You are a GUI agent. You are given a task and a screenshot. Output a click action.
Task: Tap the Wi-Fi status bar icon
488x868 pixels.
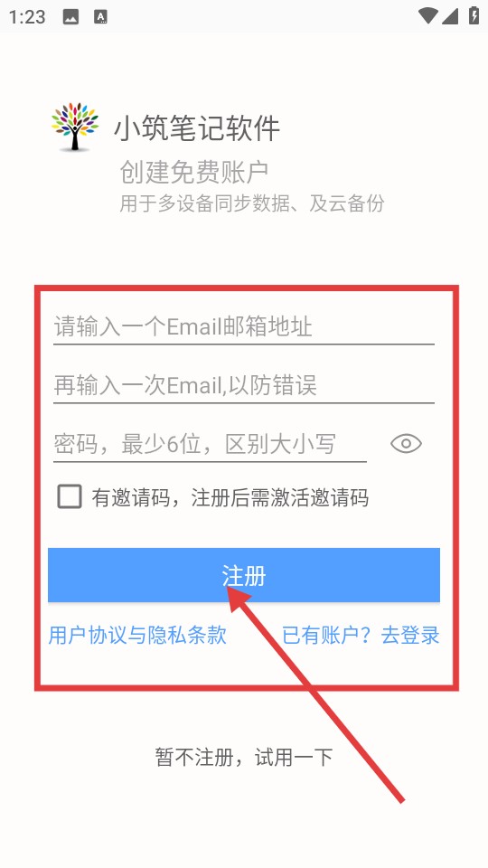point(427,16)
